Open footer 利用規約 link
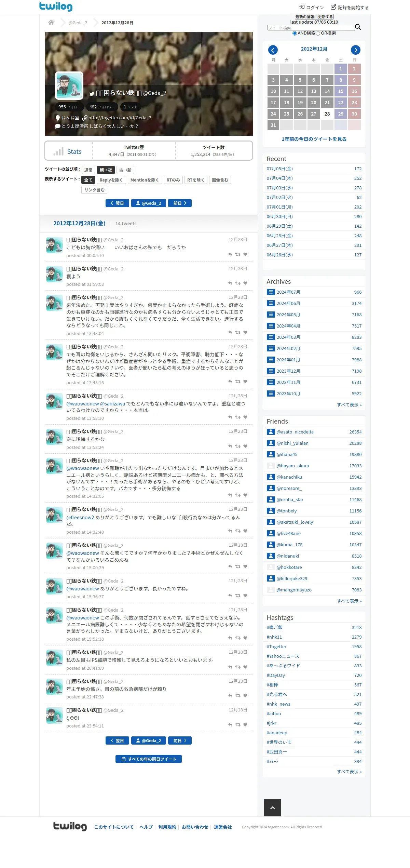Viewport: 410px width, 868px height. coord(167,827)
